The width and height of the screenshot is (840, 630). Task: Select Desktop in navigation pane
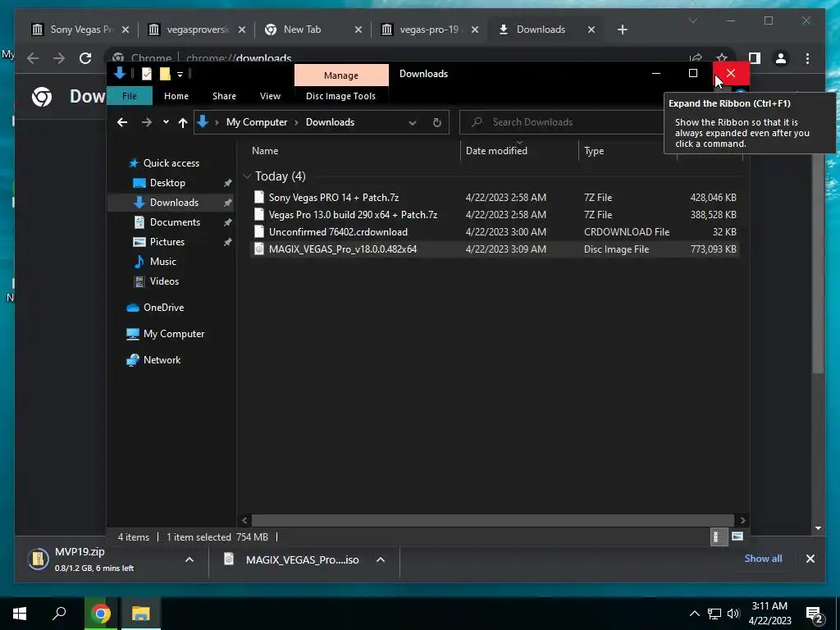coord(167,183)
